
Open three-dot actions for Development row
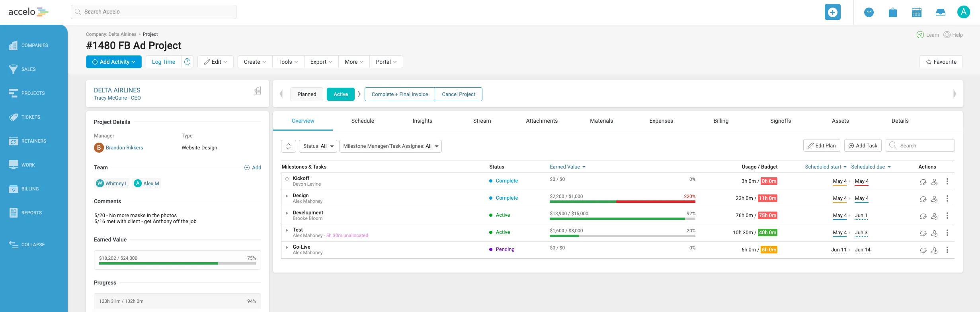point(947,216)
